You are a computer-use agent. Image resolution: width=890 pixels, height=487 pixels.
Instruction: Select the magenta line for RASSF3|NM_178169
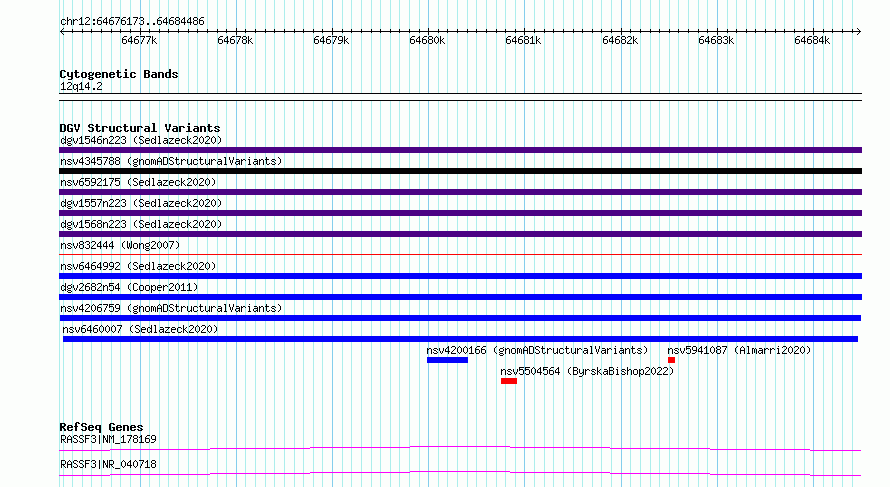[x=460, y=448]
